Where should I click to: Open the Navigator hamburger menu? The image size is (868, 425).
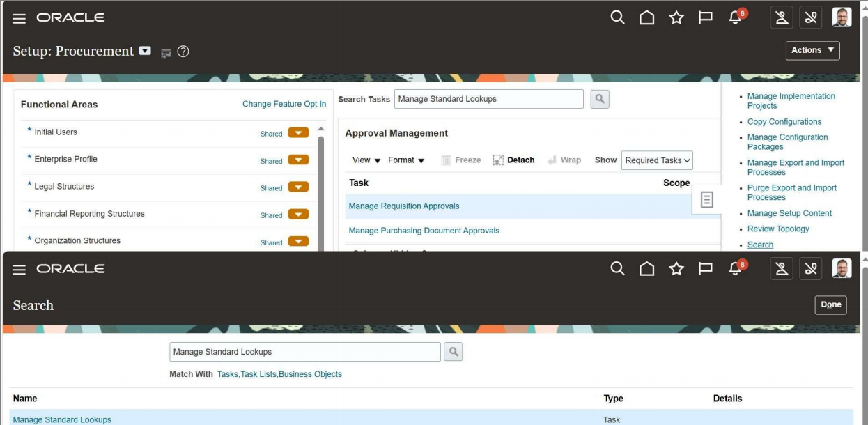(18, 16)
